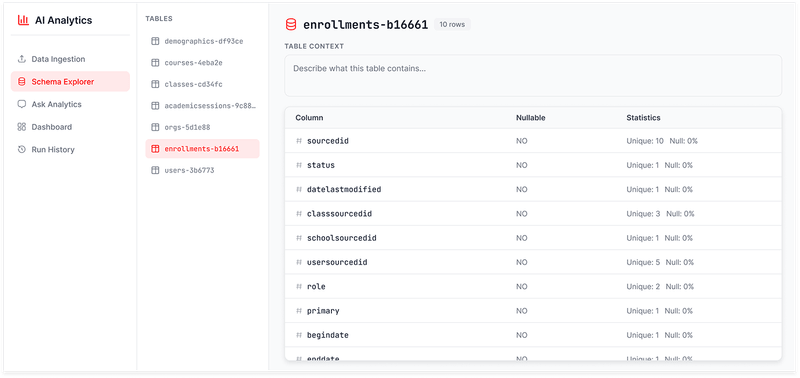Click the enrollments-b16661 heading
Image resolution: width=800 pixels, height=378 pixels.
tap(365, 24)
